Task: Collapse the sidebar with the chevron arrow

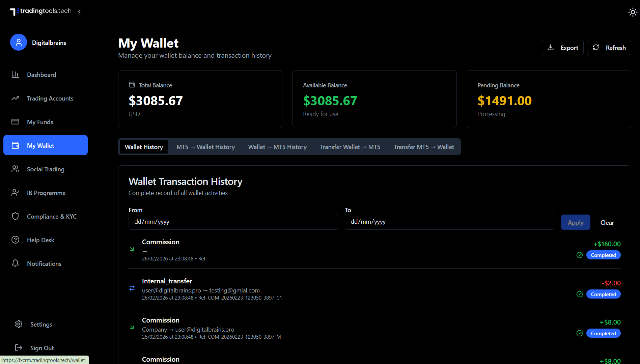Action: pos(79,12)
